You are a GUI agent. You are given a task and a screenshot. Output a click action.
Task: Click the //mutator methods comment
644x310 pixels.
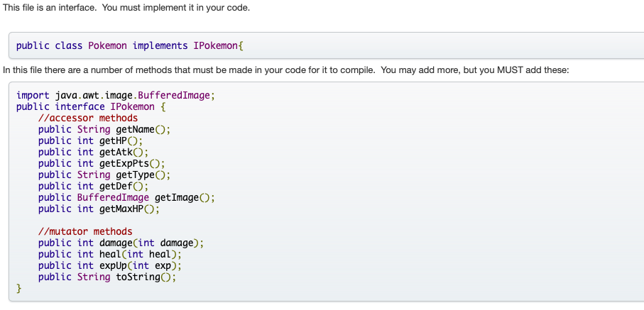coord(85,231)
